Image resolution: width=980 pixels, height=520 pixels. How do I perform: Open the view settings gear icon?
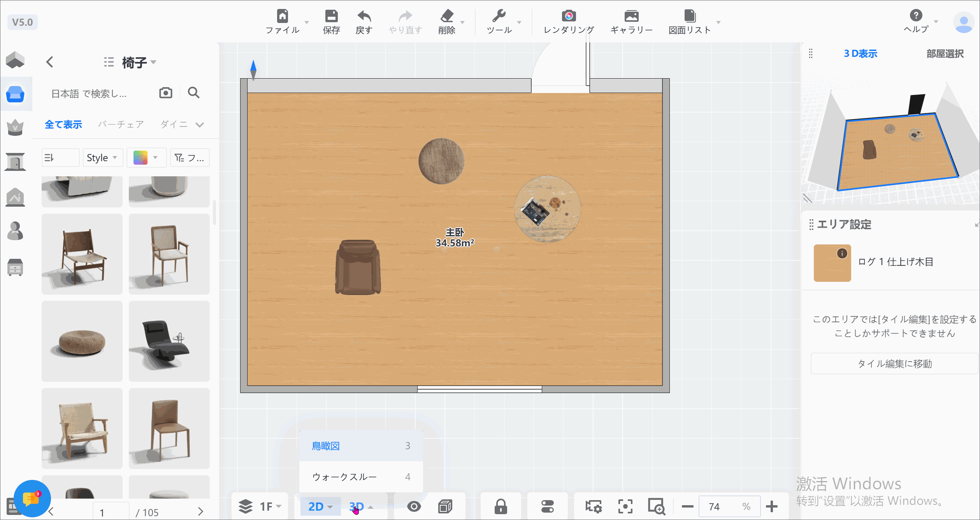pos(594,506)
